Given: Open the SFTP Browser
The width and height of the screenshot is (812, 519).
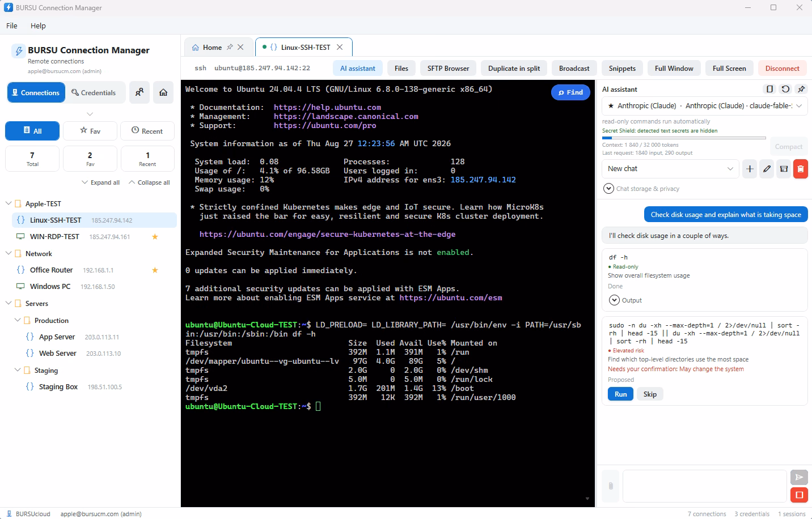Looking at the screenshot, I should point(448,69).
